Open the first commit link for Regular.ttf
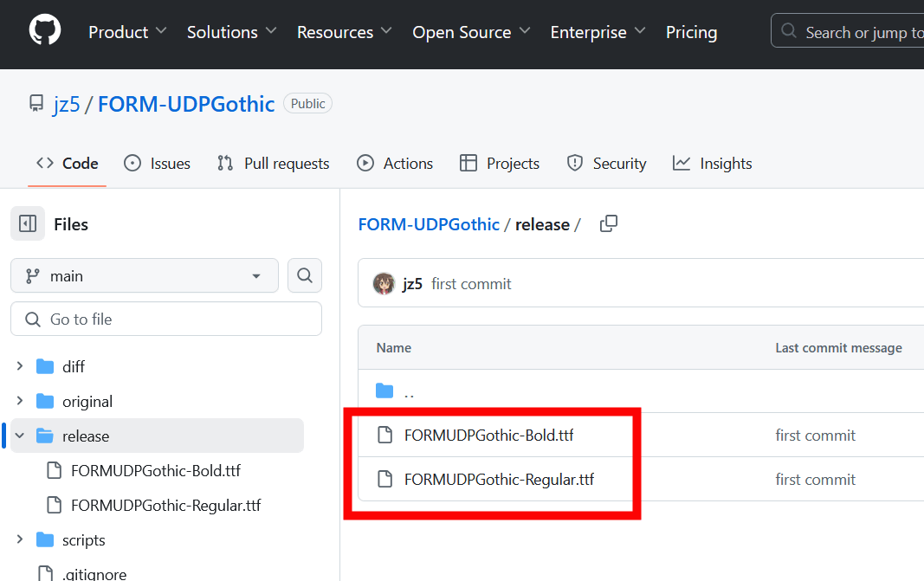This screenshot has width=924, height=581. click(x=816, y=480)
